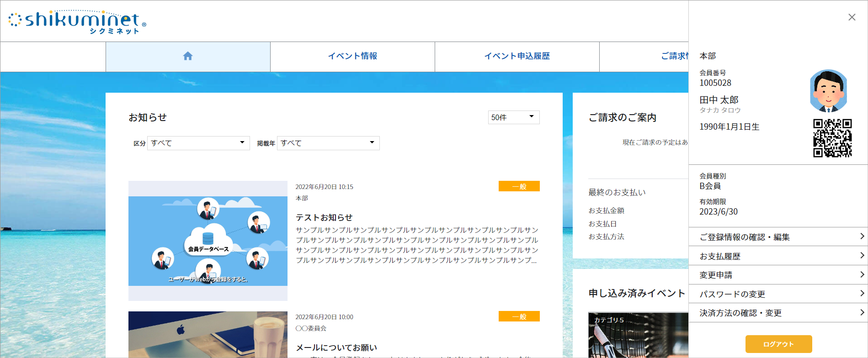Expand the 掲載年 year dropdown
This screenshot has height=358, width=868.
(x=328, y=143)
